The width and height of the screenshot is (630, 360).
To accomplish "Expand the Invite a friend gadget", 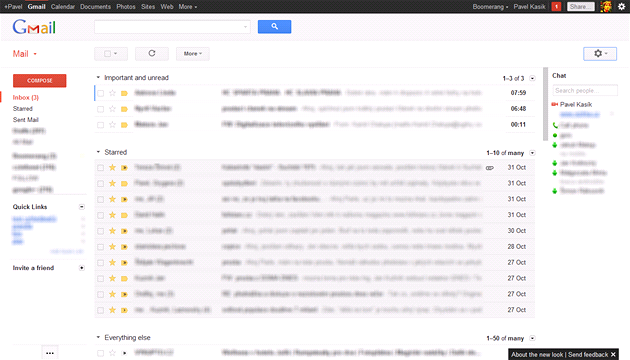I will 82,268.
